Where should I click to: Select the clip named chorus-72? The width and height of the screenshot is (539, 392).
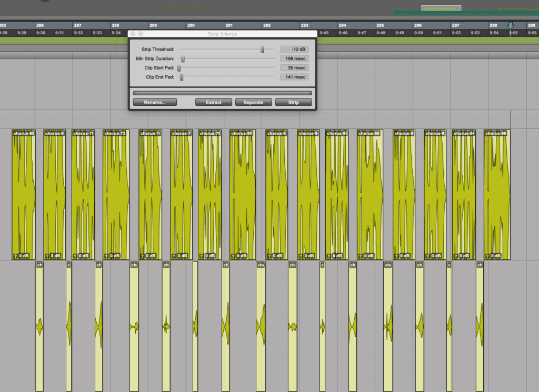(x=116, y=195)
